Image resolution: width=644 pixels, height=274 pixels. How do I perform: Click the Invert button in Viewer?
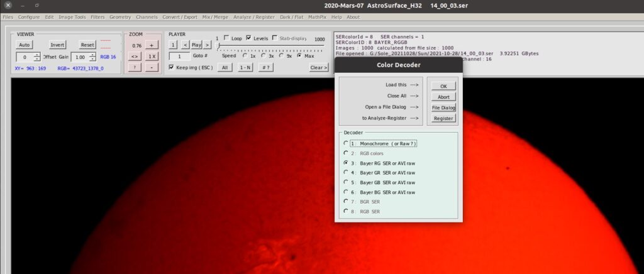tap(57, 45)
